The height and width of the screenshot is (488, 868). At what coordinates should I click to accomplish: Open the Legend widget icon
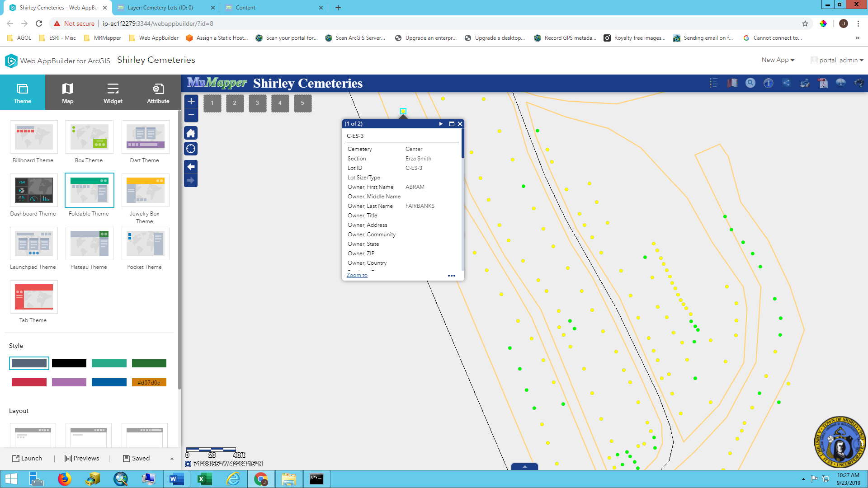pyautogui.click(x=714, y=83)
